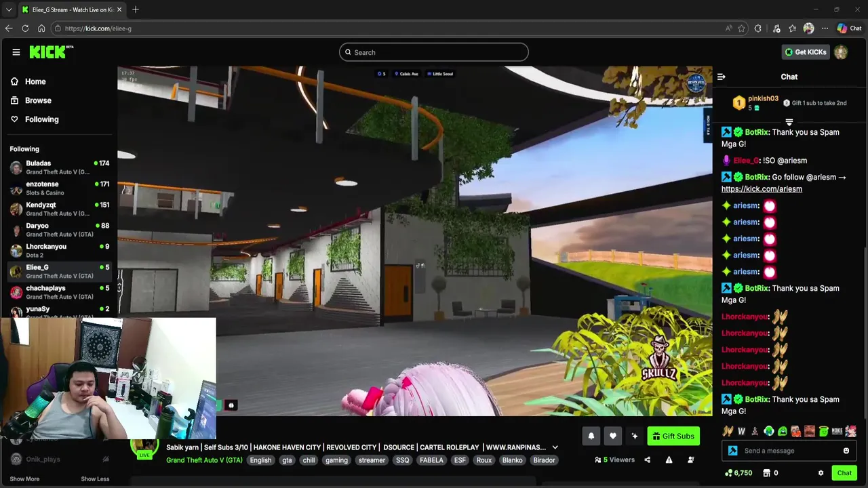Click the FABELA stream tag

tap(431, 460)
